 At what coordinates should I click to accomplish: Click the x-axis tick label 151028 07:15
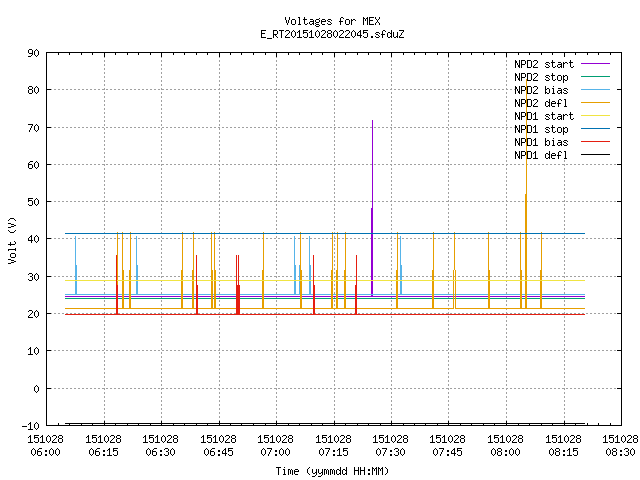click(x=333, y=446)
